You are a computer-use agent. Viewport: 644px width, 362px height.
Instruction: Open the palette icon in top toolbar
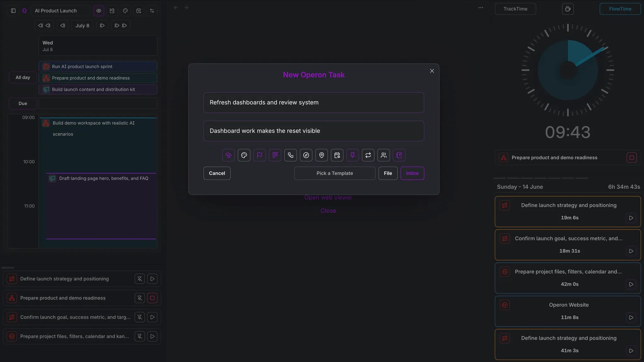(125, 11)
